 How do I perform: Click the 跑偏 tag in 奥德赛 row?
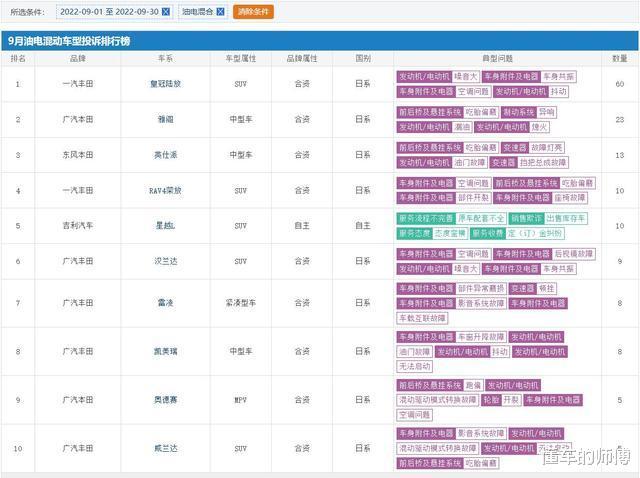point(473,385)
